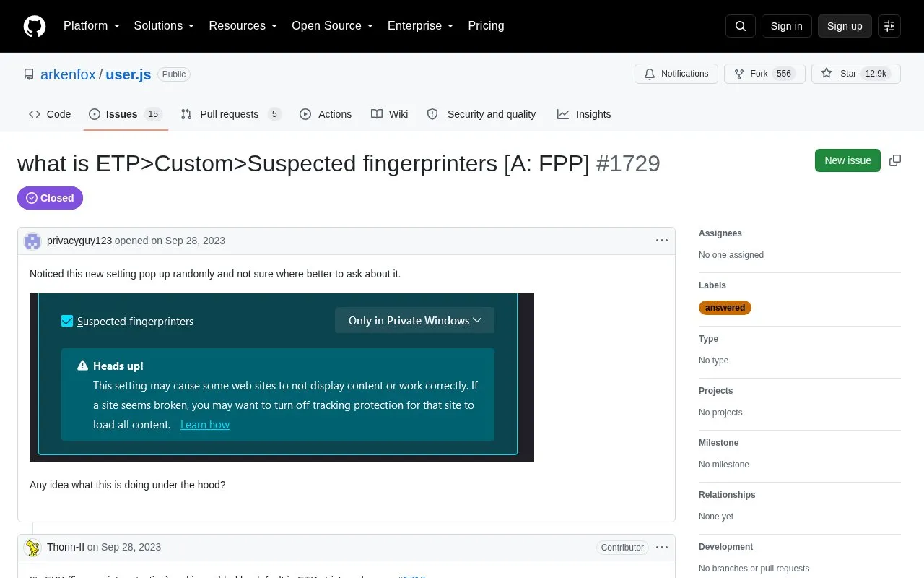Switch to the Pull requests tab
Viewport: 924px width, 578px height.
[x=231, y=114]
